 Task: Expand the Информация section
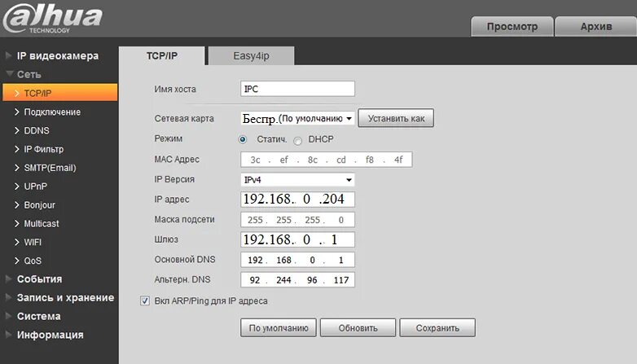[50, 335]
